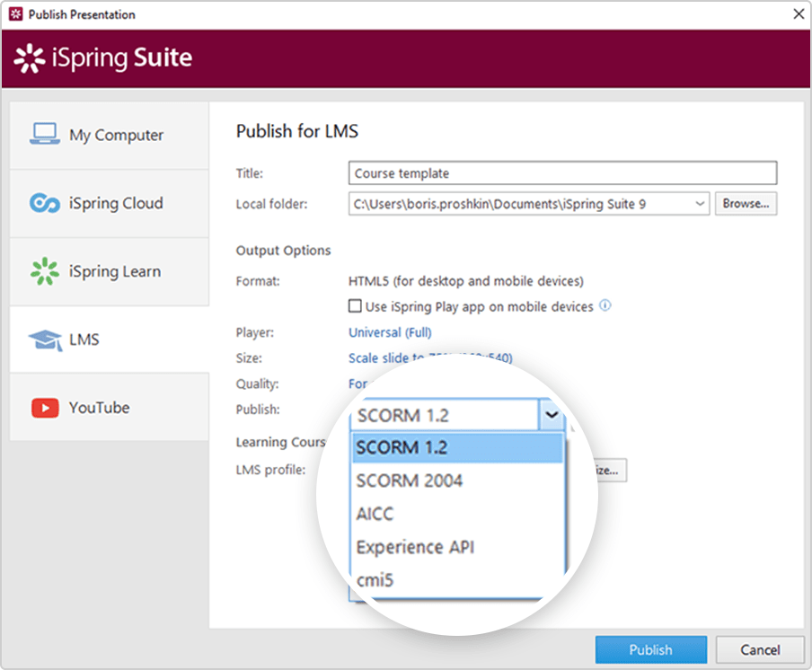Viewport: 812px width, 670px height.
Task: Click the info icon next to iSpring Play option
Action: click(605, 305)
